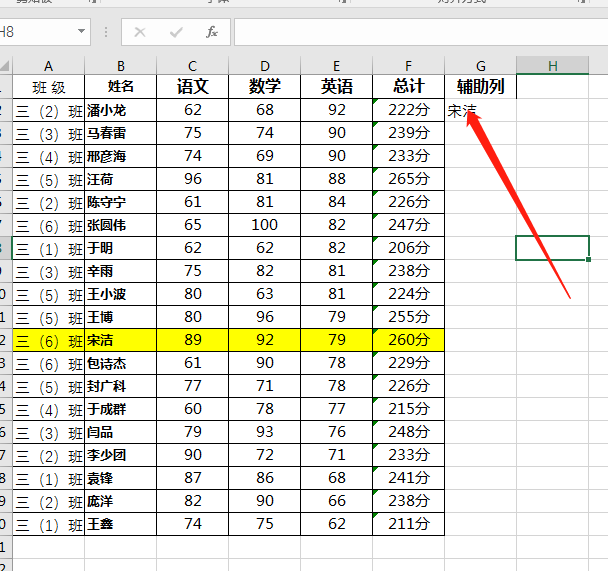Click total cell 265分
Image resolution: width=608 pixels, height=571 pixels.
408,179
